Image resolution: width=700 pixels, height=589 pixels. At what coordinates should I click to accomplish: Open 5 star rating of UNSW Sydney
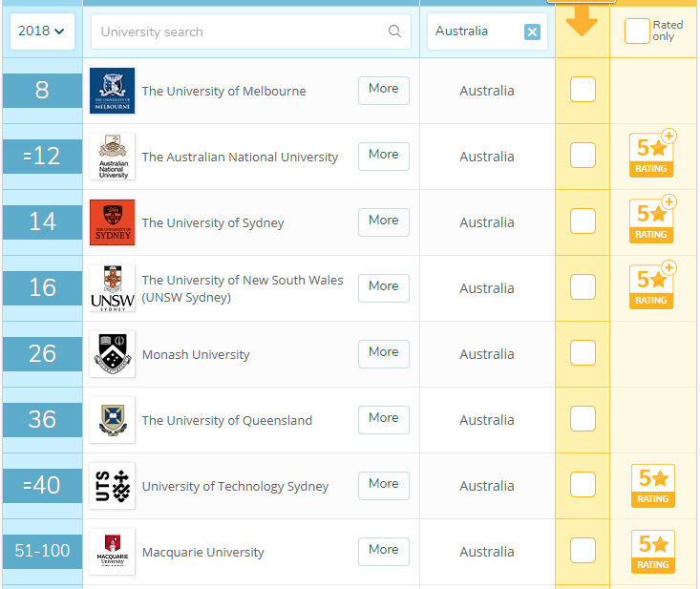(652, 285)
